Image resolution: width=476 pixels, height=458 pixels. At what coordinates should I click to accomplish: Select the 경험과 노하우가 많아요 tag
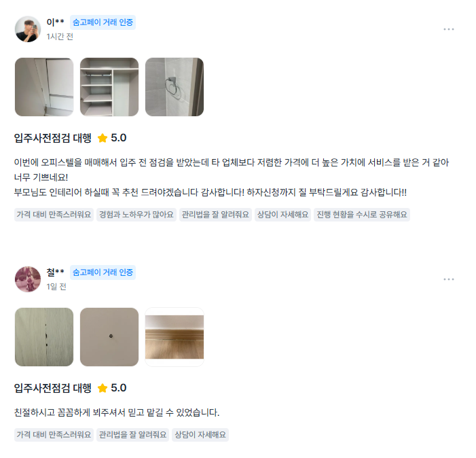pos(136,215)
